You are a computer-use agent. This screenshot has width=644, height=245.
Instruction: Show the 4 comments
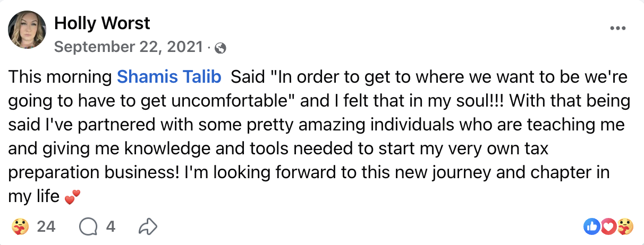(x=111, y=227)
